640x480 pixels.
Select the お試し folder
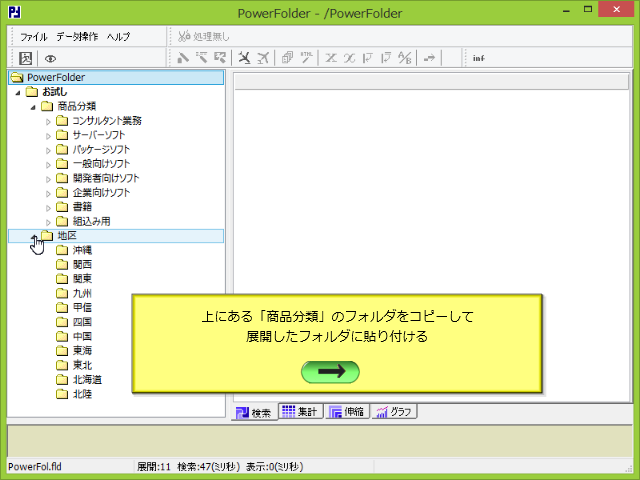[55, 92]
